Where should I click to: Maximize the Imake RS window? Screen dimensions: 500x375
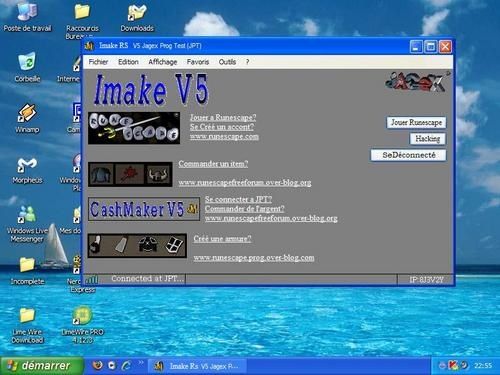click(431, 47)
